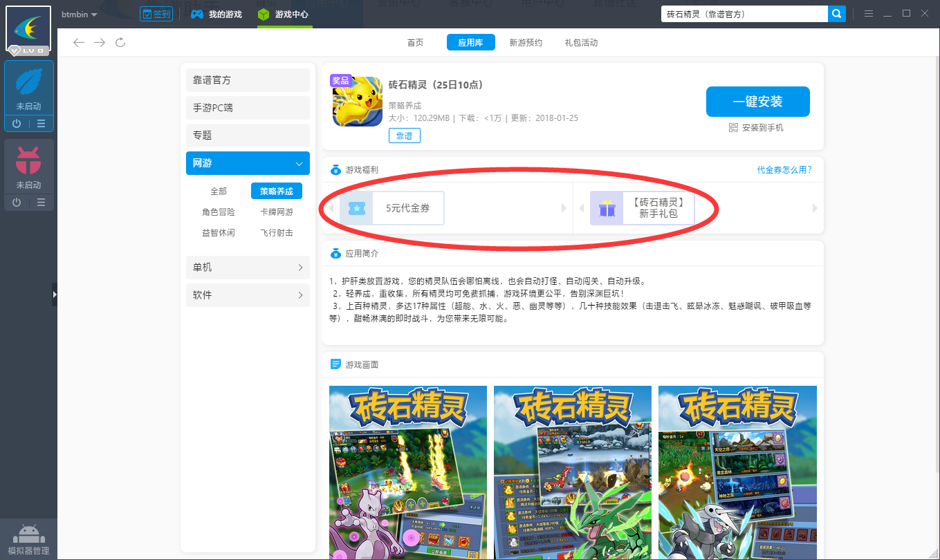Viewport: 940px width, 560px height.
Task: Click 一键安装 install button
Action: [x=758, y=102]
